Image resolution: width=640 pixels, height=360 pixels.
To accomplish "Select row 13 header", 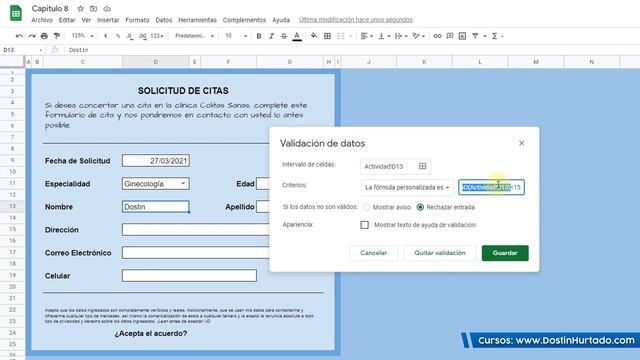I will tap(12, 207).
